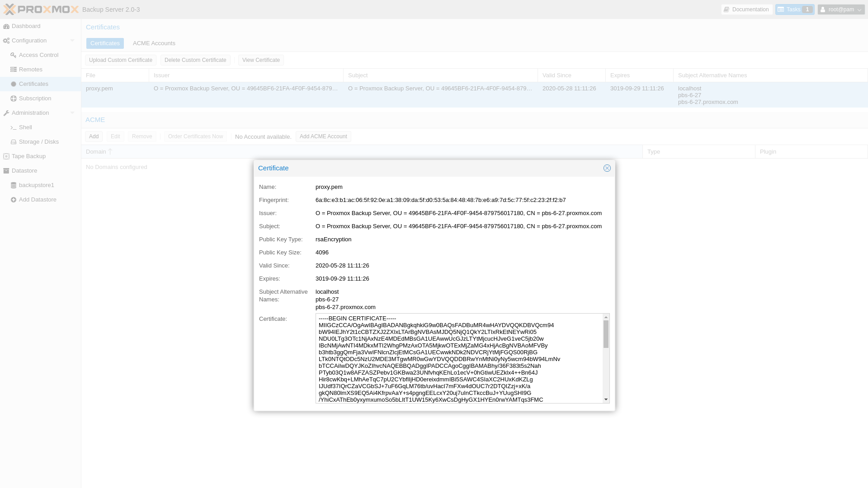The width and height of the screenshot is (868, 488).
Task: Click Upload Custom Certificate button
Action: tap(120, 60)
